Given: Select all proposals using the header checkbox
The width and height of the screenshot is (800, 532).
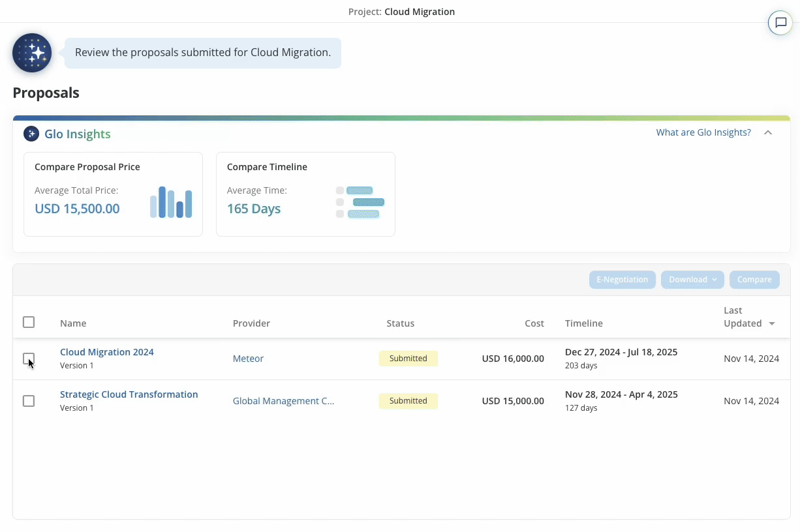Looking at the screenshot, I should click(29, 322).
